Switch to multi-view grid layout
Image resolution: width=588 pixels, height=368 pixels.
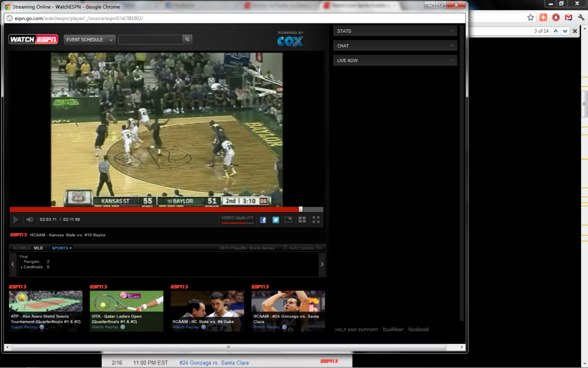pos(302,220)
